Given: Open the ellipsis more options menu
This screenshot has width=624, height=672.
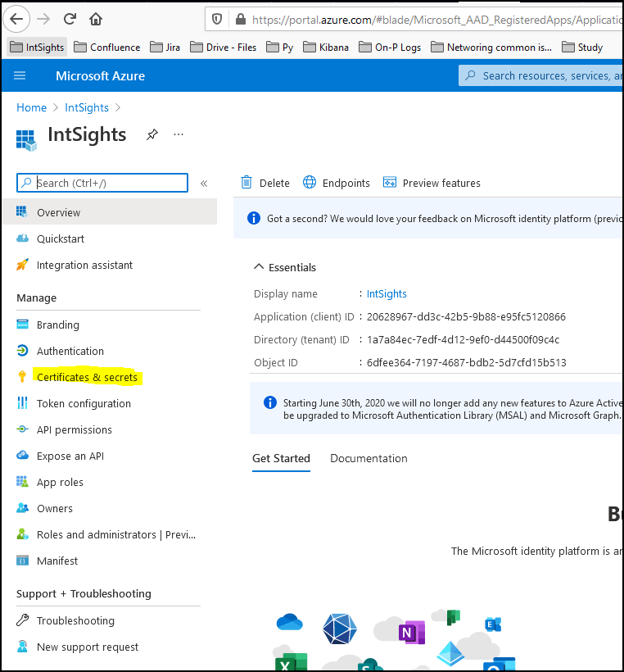Looking at the screenshot, I should (179, 134).
